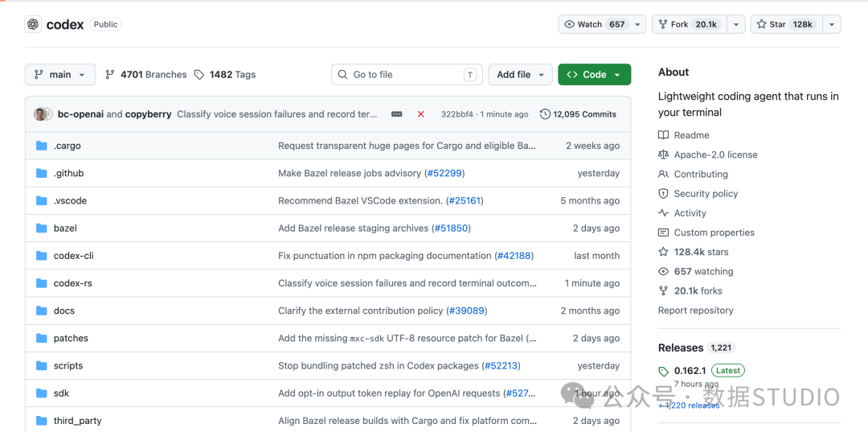Open the Add file dropdown
This screenshot has height=432, width=868.
click(x=520, y=74)
